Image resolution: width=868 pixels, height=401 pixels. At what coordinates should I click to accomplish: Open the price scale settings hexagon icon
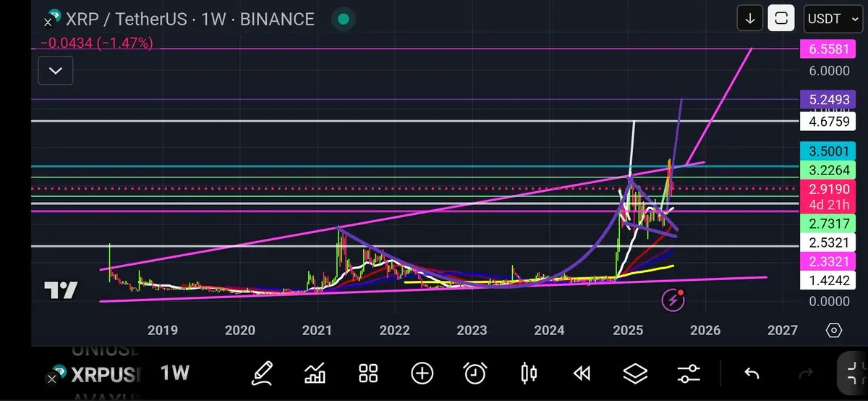833,330
